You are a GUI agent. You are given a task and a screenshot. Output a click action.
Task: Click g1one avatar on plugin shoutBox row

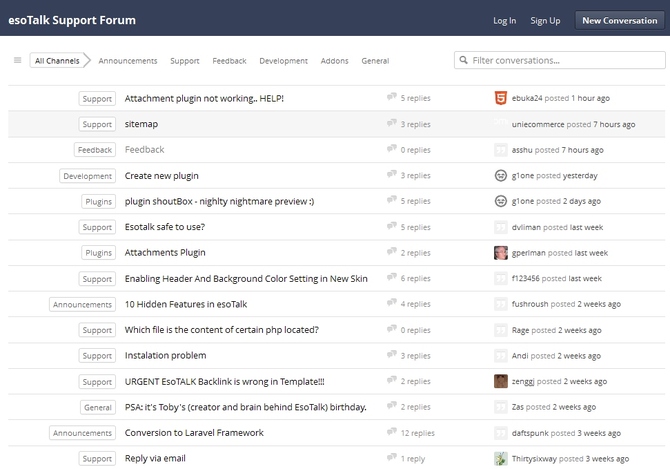(x=500, y=201)
